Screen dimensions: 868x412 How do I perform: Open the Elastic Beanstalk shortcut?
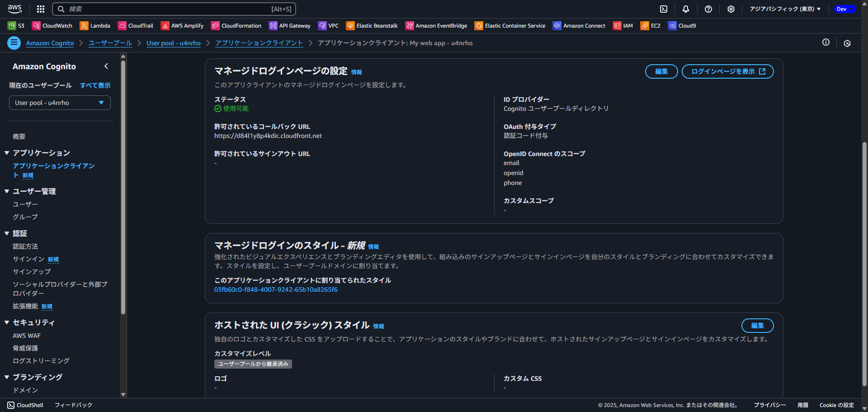click(x=372, y=26)
